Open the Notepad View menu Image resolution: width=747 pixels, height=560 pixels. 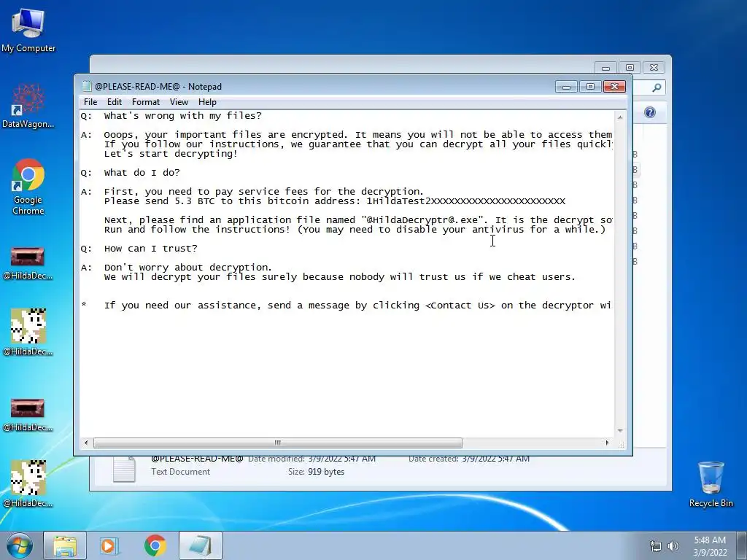pos(179,102)
